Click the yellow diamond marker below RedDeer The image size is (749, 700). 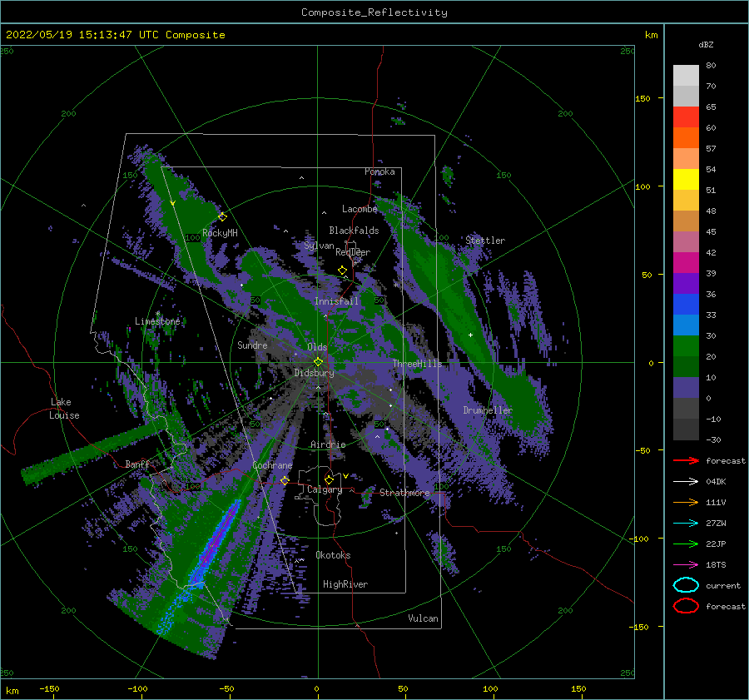(x=342, y=271)
